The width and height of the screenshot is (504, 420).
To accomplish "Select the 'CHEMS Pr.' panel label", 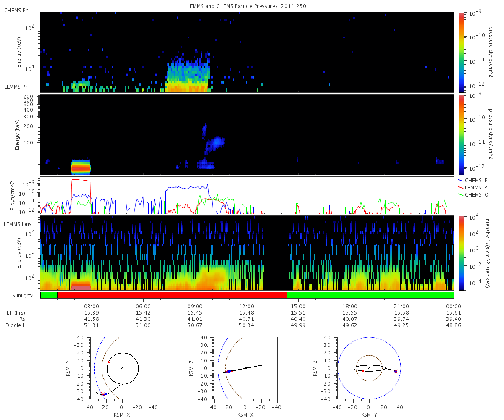I will [16, 10].
